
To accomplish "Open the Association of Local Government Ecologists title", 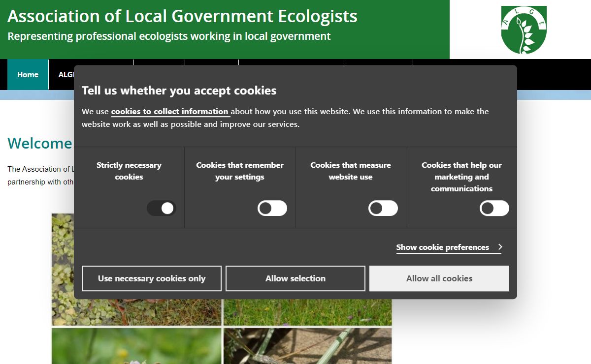I will [182, 16].
